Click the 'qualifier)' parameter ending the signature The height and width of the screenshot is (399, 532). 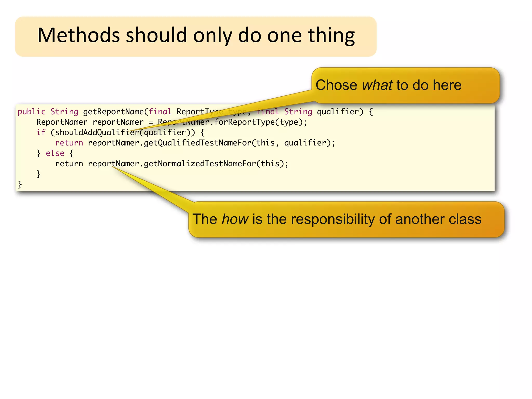(340, 112)
